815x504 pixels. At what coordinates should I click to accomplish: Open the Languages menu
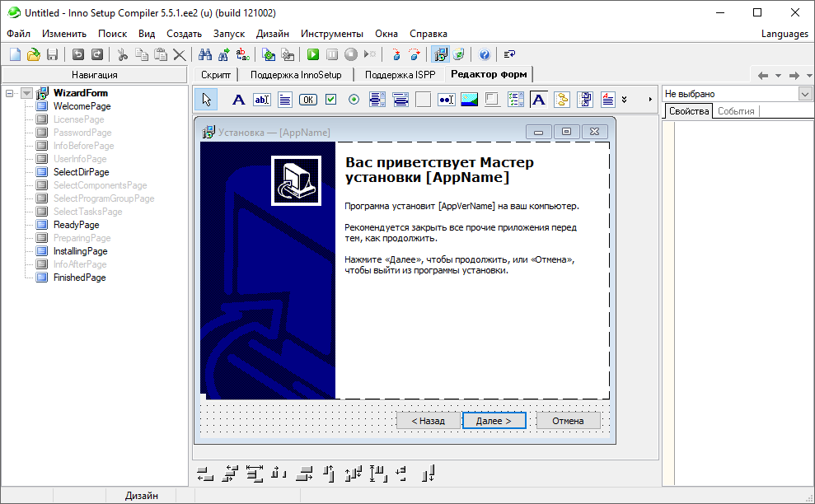(785, 34)
